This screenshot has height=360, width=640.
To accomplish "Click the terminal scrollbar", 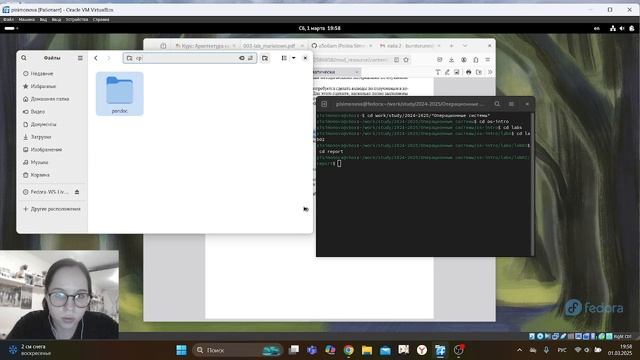I will (x=532, y=184).
